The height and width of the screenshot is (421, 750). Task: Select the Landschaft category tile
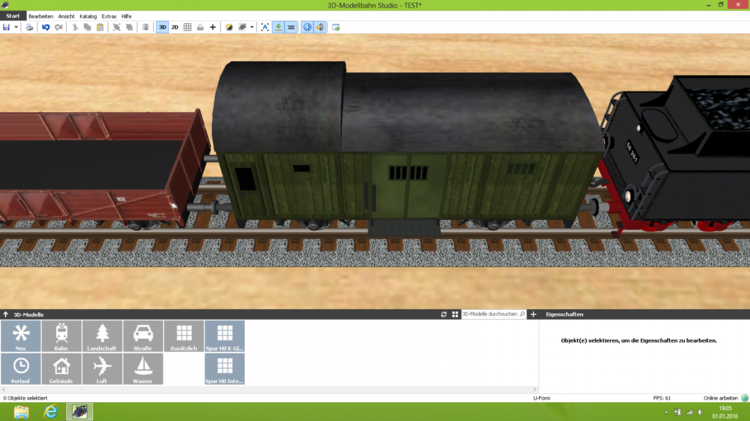point(102,336)
